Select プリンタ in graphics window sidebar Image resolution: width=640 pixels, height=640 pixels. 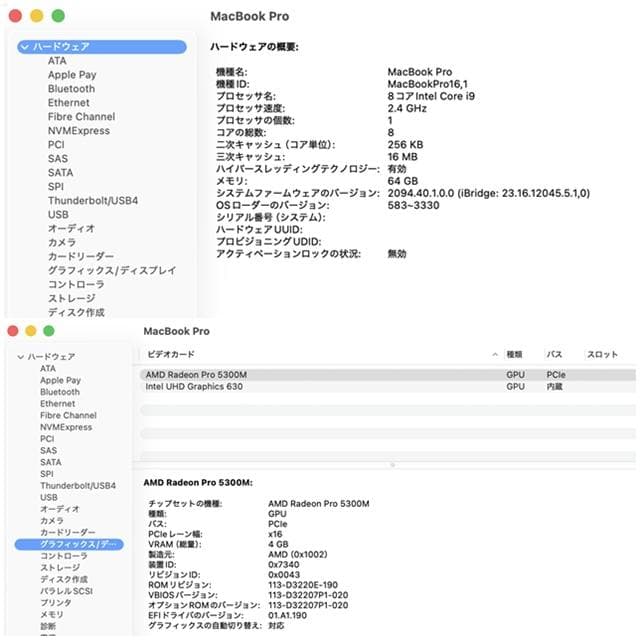(x=56, y=603)
